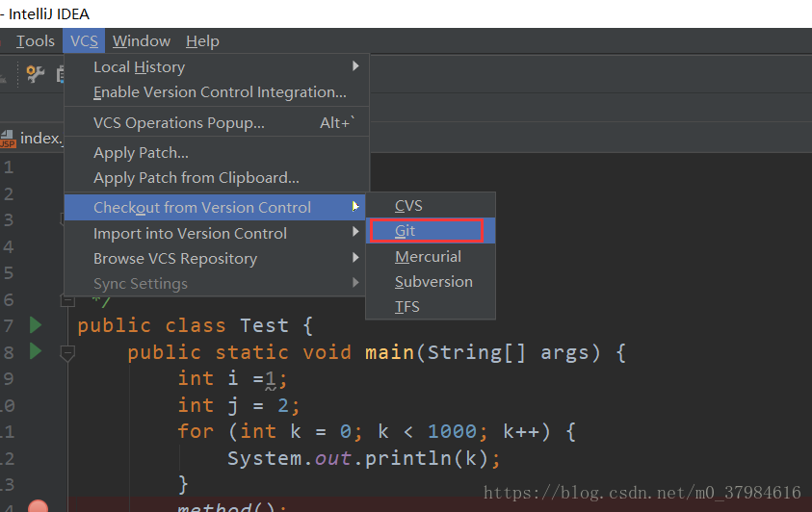Expand arrow beside Browse VCS Repository
The width and height of the screenshot is (812, 512).
(x=355, y=257)
